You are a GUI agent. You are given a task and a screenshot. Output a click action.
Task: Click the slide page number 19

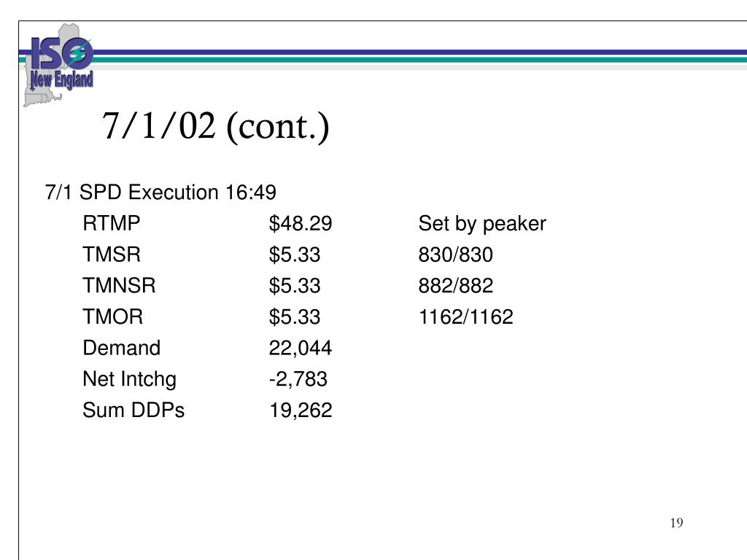[676, 523]
